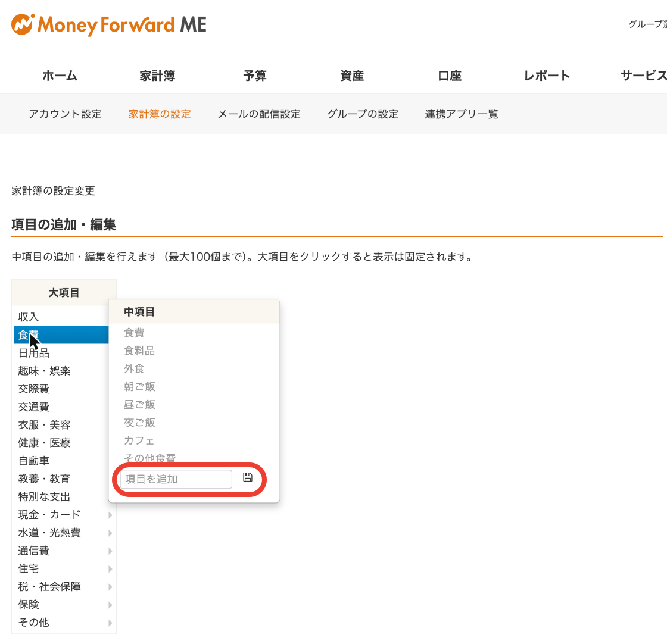This screenshot has height=644, width=667.
Task: Open the ホーム navigation tab
Action: (60, 76)
